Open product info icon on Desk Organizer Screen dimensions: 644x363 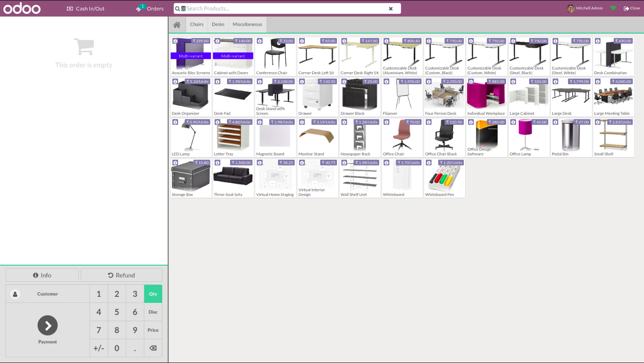(x=175, y=82)
